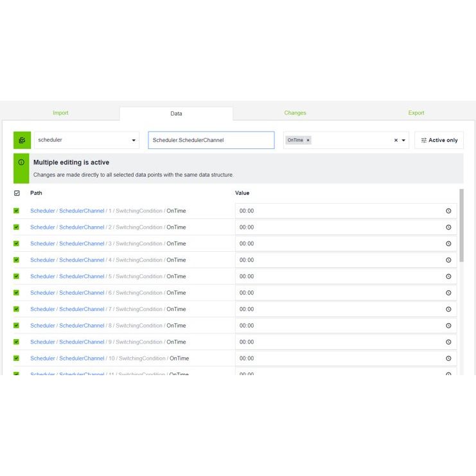This screenshot has width=476, height=476.
Task: Focus the Scheduler.SchedulerChannel path filter field
Action: (x=211, y=140)
